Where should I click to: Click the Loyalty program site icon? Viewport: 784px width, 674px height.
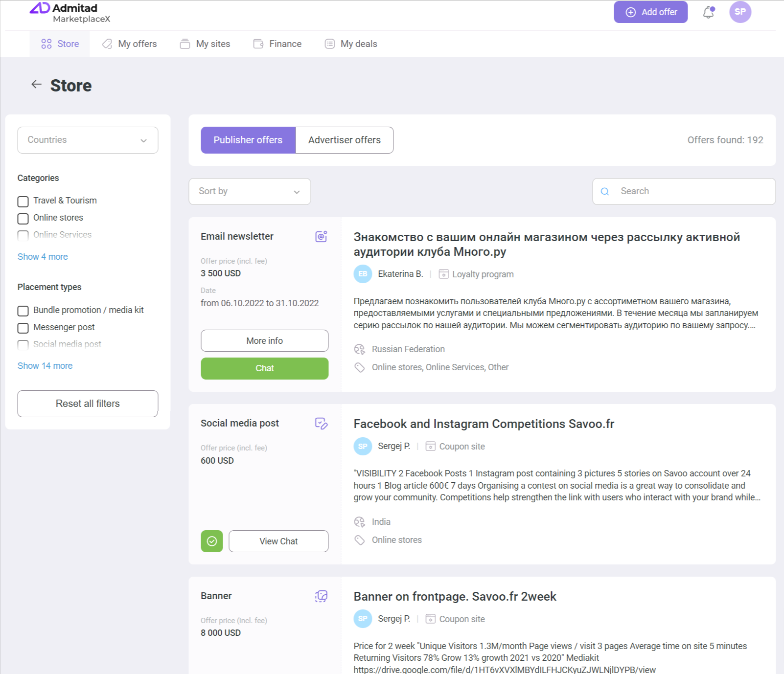click(443, 274)
